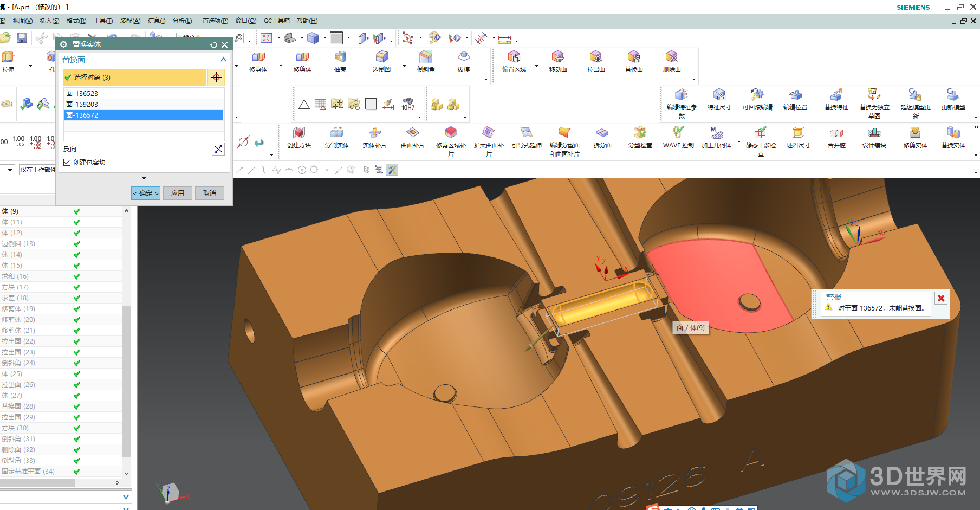The height and width of the screenshot is (510, 980).
Task: Expand the toolbar overflow double-chevron
Action: 976,127
